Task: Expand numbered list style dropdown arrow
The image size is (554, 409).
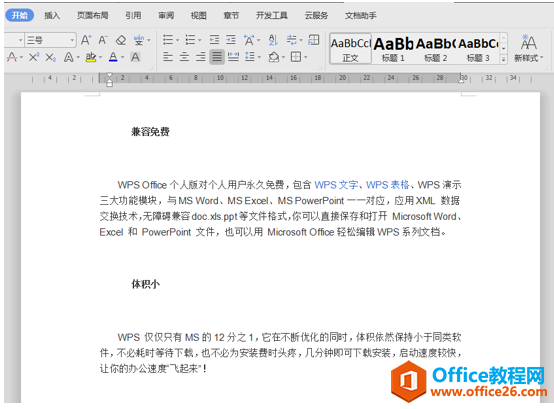Action: pos(200,40)
